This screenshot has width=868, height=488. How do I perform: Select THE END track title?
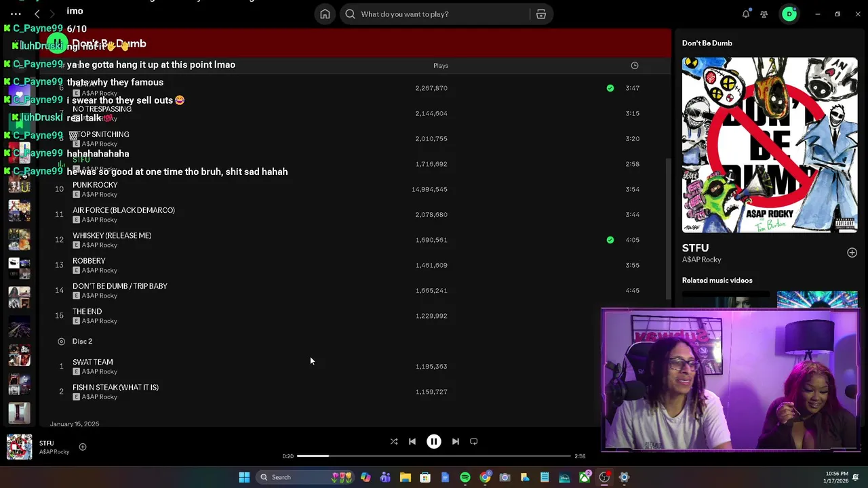[x=87, y=312]
